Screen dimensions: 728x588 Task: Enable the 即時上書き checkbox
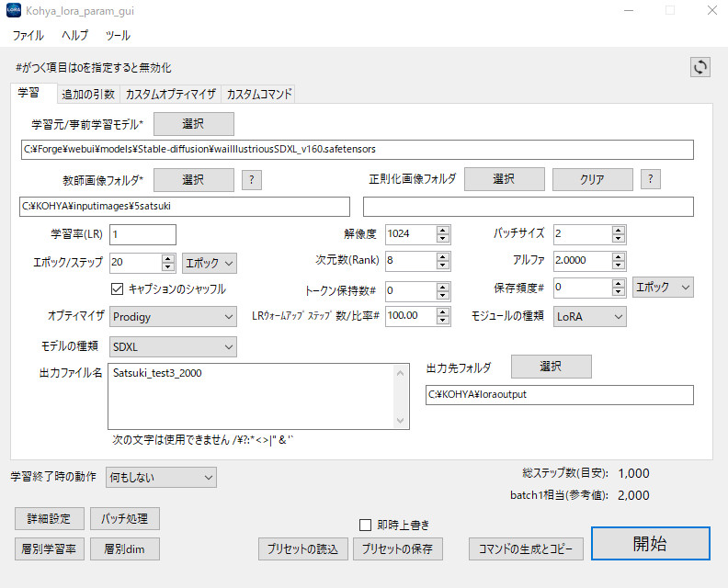(x=366, y=525)
